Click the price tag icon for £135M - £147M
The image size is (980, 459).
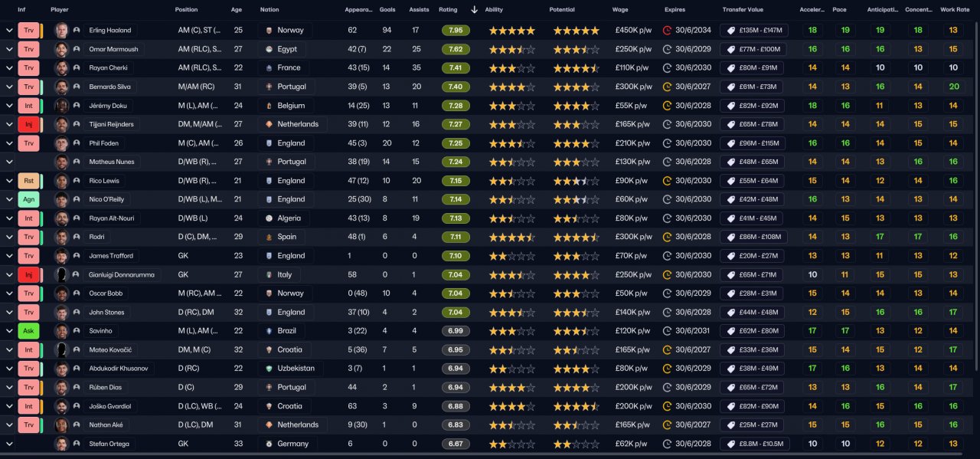point(731,31)
